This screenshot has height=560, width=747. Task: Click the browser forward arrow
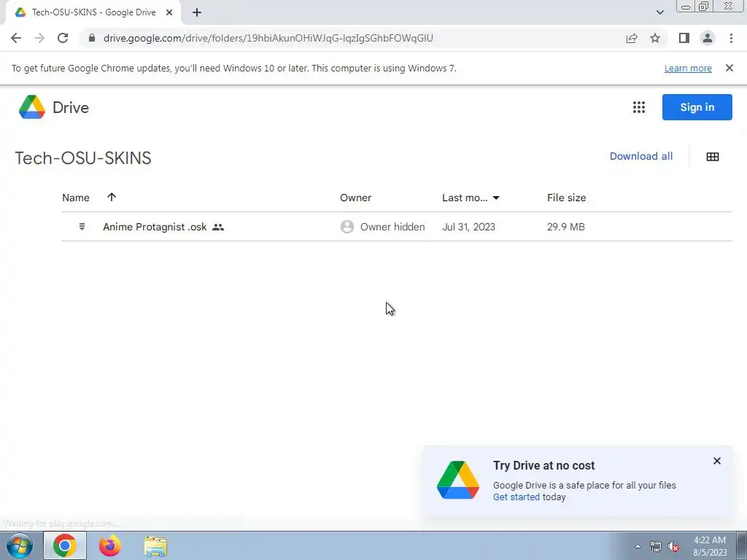39,38
